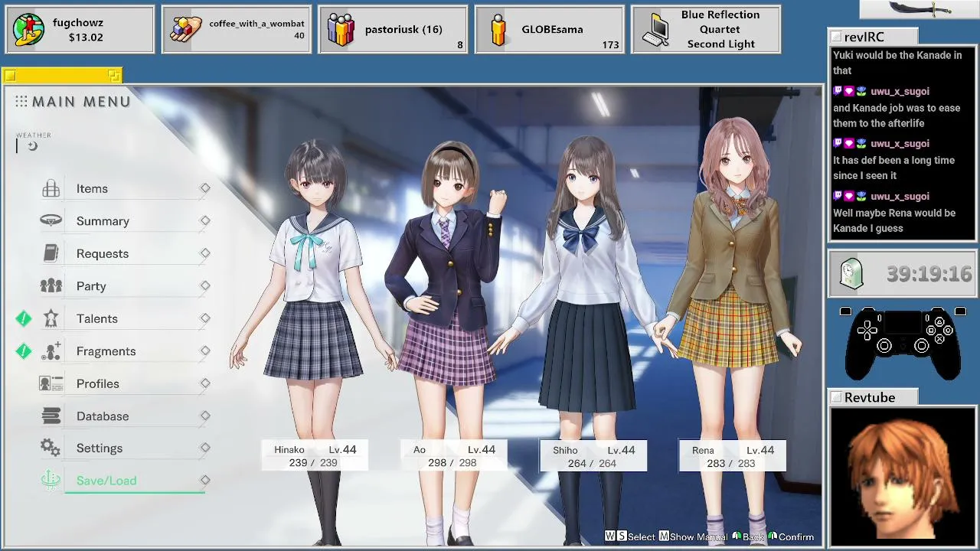The width and height of the screenshot is (980, 551).
Task: Click the surfer icon beside fugchowz
Action: 29,30
